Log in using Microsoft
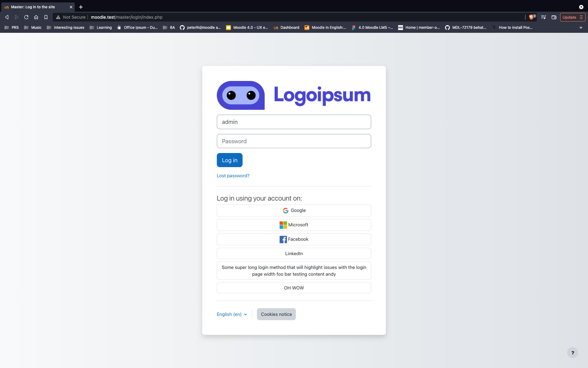Image resolution: width=588 pixels, height=368 pixels. tap(294, 225)
